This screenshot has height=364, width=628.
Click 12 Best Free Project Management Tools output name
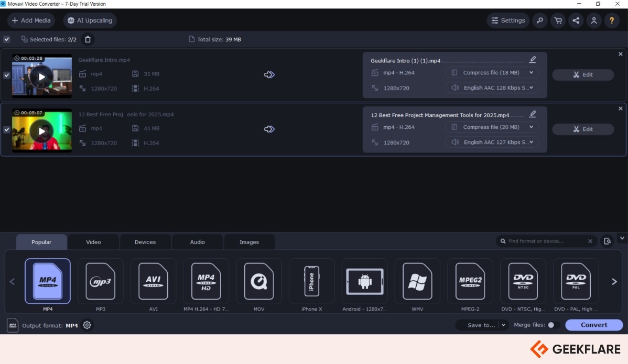(440, 115)
